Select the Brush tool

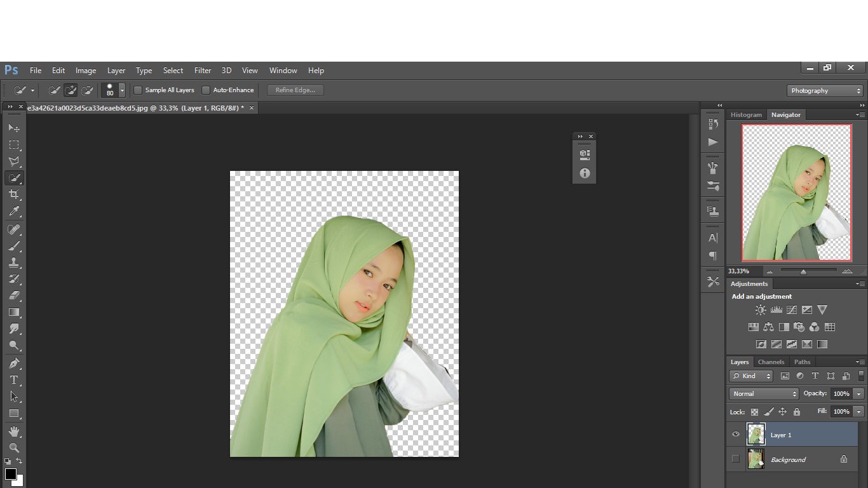[x=14, y=246]
